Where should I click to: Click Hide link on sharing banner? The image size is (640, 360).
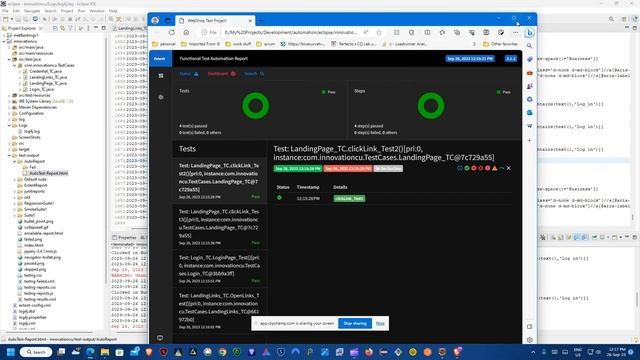(380, 323)
